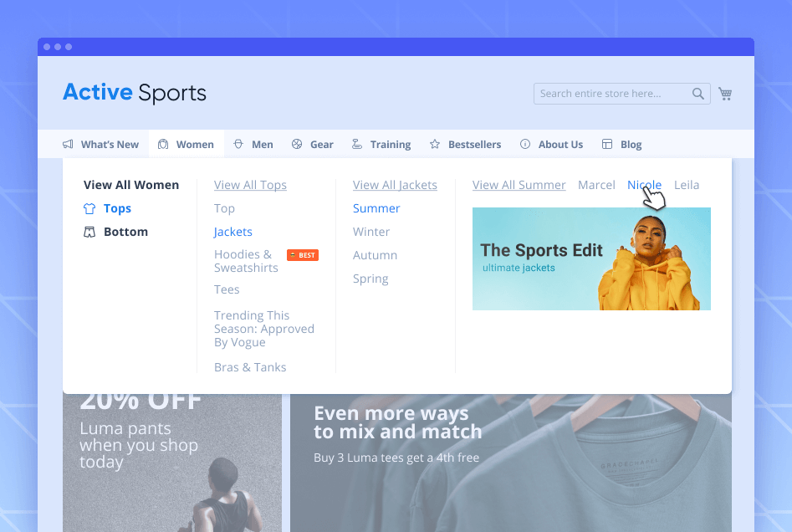Click the Blog layout icon

[x=607, y=145]
